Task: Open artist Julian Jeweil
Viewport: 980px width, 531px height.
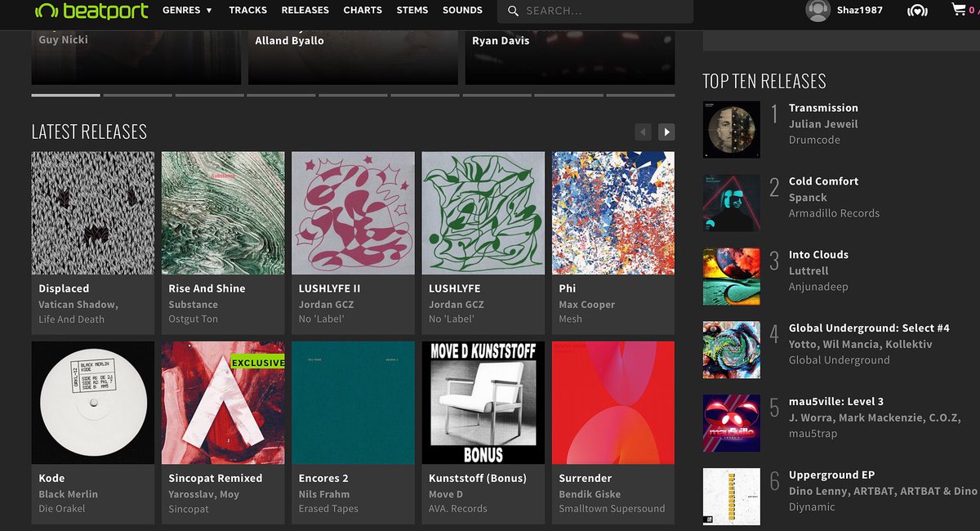Action: tap(823, 124)
